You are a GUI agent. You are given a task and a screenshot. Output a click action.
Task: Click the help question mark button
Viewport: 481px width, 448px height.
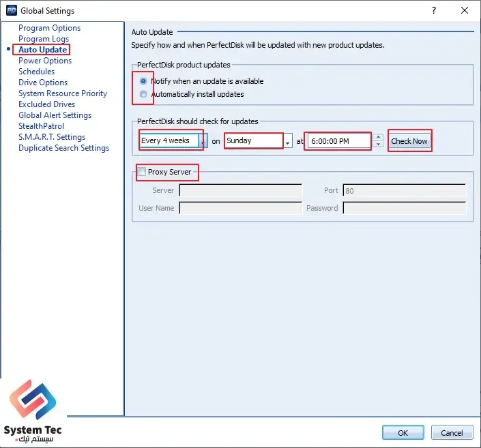tap(434, 10)
